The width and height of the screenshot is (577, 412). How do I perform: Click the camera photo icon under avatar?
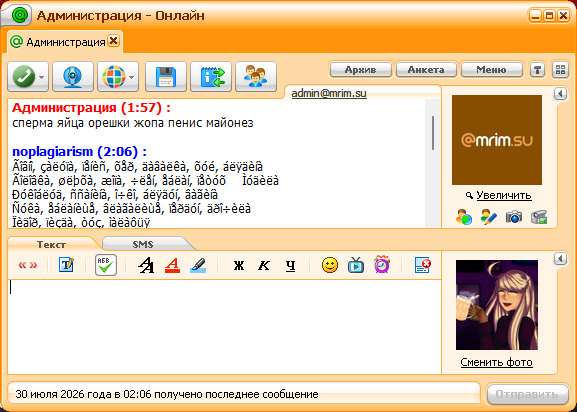pos(514,217)
